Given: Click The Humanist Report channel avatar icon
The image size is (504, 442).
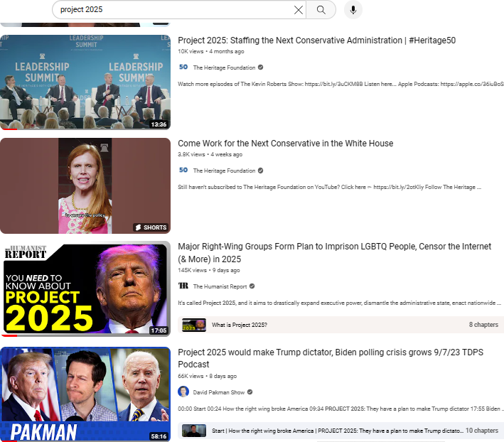Looking at the screenshot, I should [183, 286].
